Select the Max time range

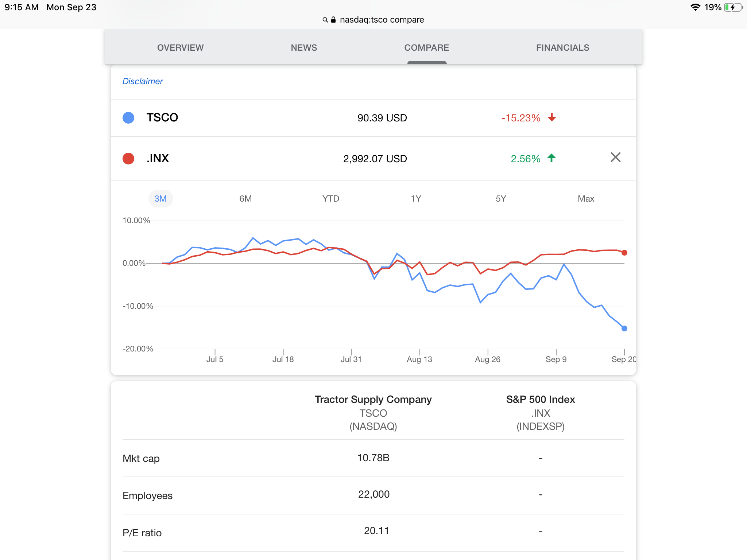pyautogui.click(x=586, y=199)
